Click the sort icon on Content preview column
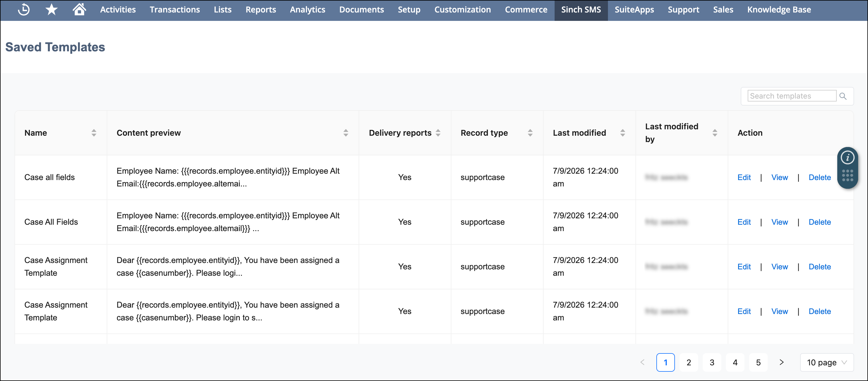The image size is (868, 381). 346,133
